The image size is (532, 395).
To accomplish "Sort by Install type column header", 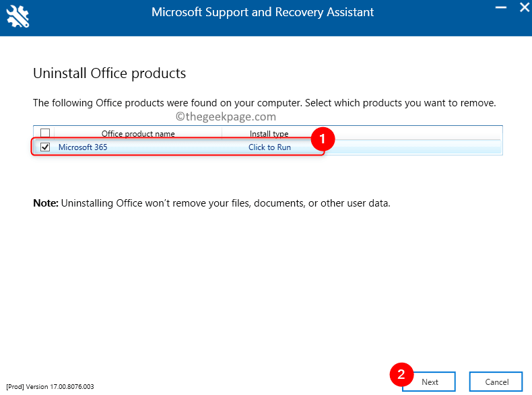I will [269, 134].
